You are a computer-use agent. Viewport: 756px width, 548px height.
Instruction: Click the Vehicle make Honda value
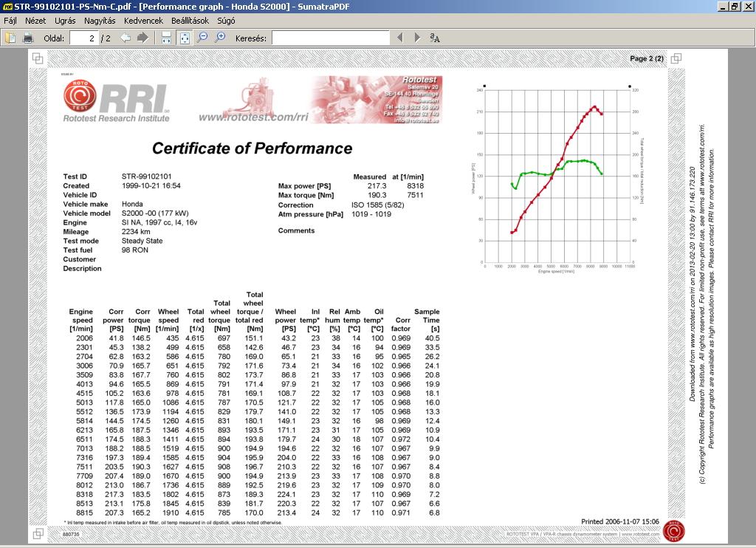point(132,204)
